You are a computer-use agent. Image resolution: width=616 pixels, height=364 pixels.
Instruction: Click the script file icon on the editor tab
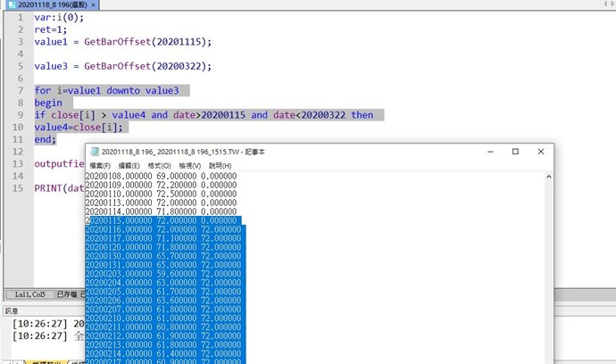10,5
